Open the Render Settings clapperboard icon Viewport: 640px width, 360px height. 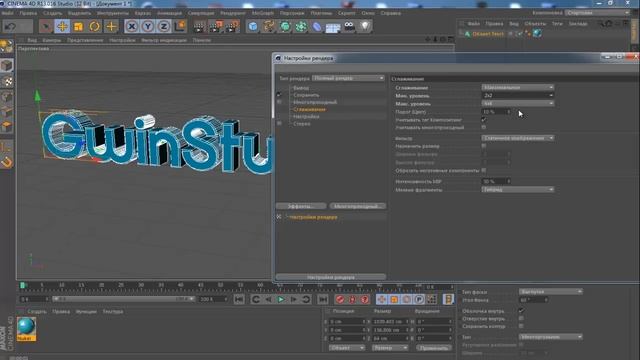(x=232, y=27)
